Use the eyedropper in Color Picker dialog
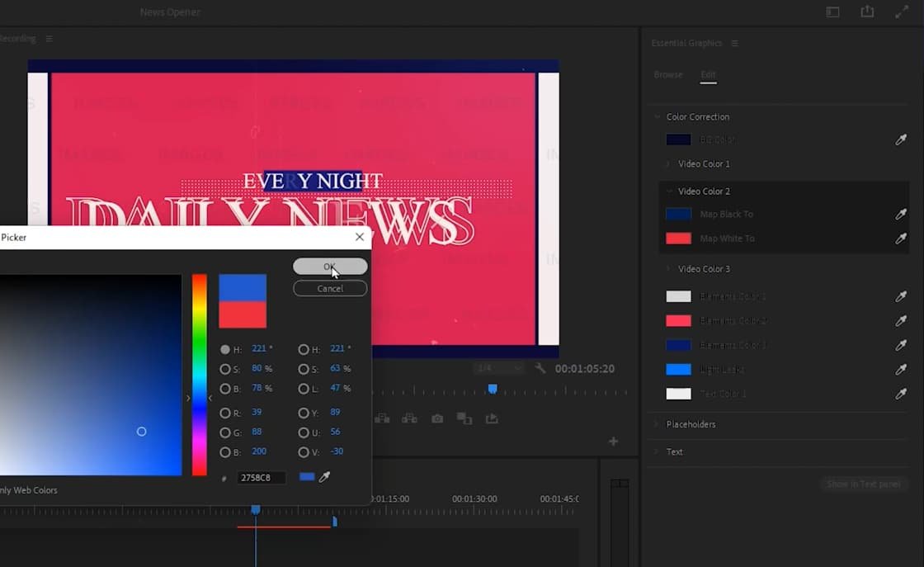 [324, 477]
